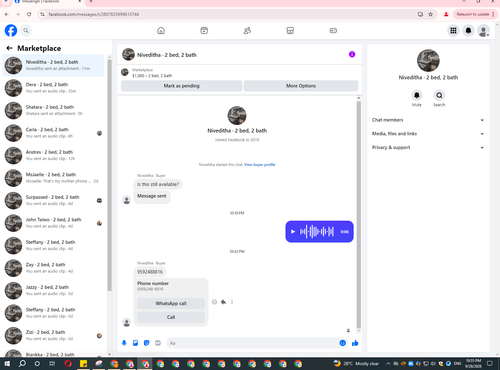Click the WhatsApp call button
This screenshot has height=370, width=500.
click(171, 303)
